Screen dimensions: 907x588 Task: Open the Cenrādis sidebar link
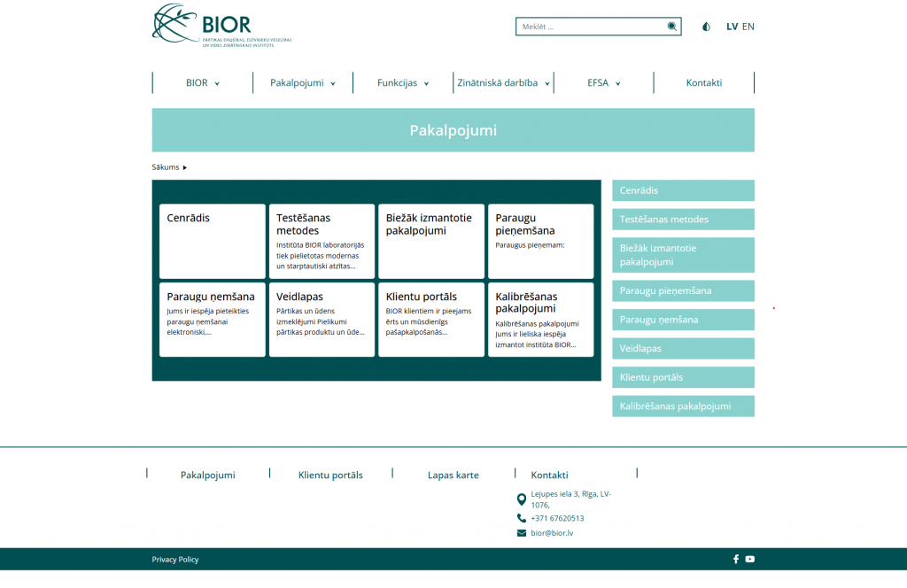tap(683, 190)
